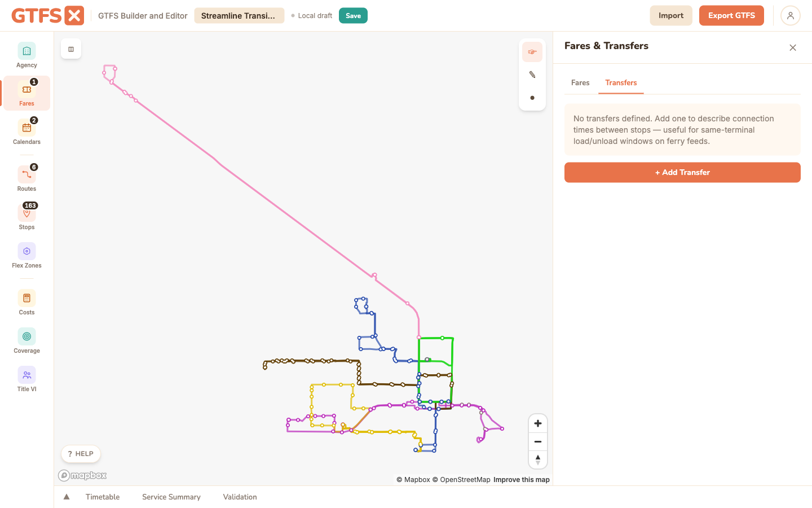Image resolution: width=812 pixels, height=508 pixels.
Task: Zoom out on the map
Action: pyautogui.click(x=538, y=441)
